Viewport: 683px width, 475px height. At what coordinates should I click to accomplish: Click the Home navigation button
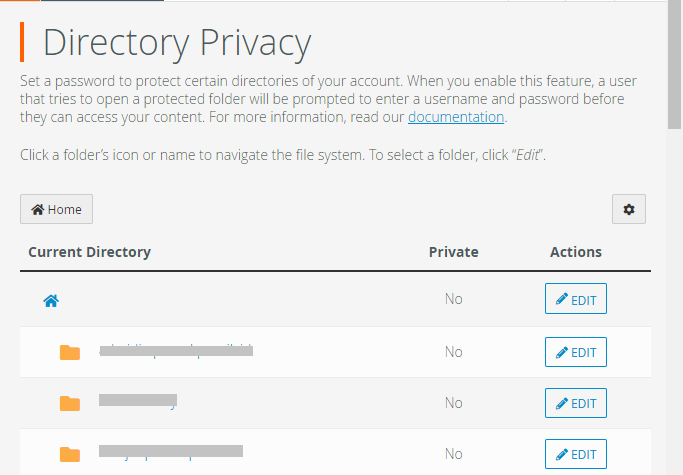pos(56,209)
